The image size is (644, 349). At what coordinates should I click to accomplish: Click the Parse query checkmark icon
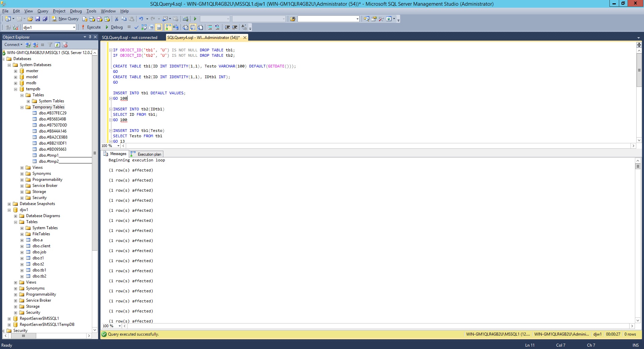(136, 27)
